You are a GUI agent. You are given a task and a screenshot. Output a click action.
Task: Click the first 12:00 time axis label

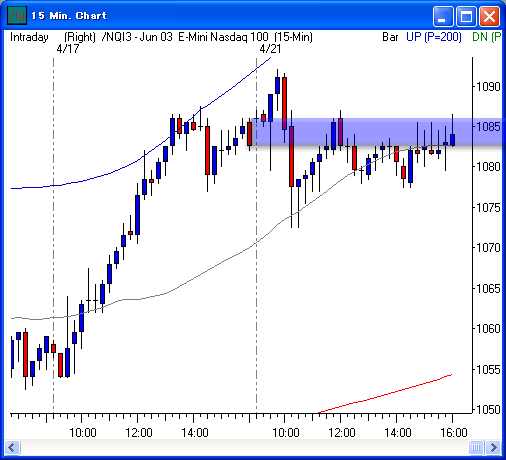[139, 433]
